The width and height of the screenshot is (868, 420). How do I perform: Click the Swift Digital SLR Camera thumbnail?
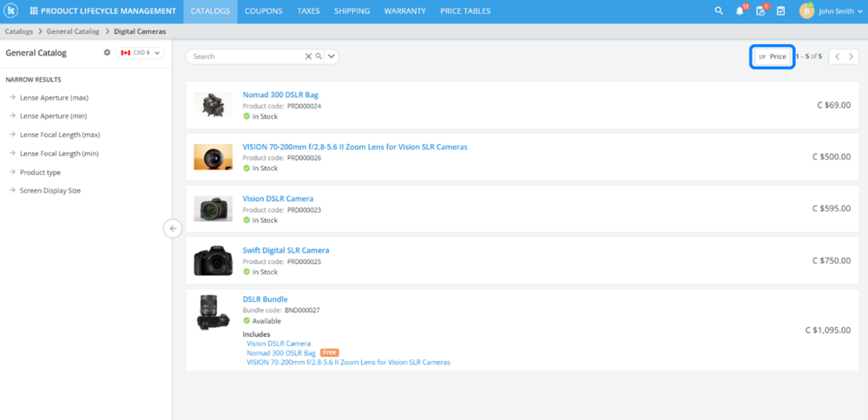pos(214,260)
